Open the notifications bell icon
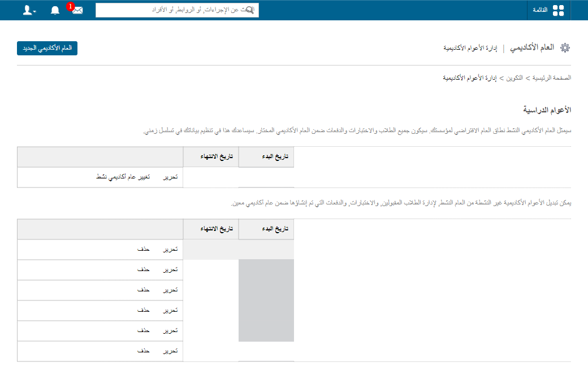Image resolution: width=588 pixels, height=384 pixels. coord(55,10)
